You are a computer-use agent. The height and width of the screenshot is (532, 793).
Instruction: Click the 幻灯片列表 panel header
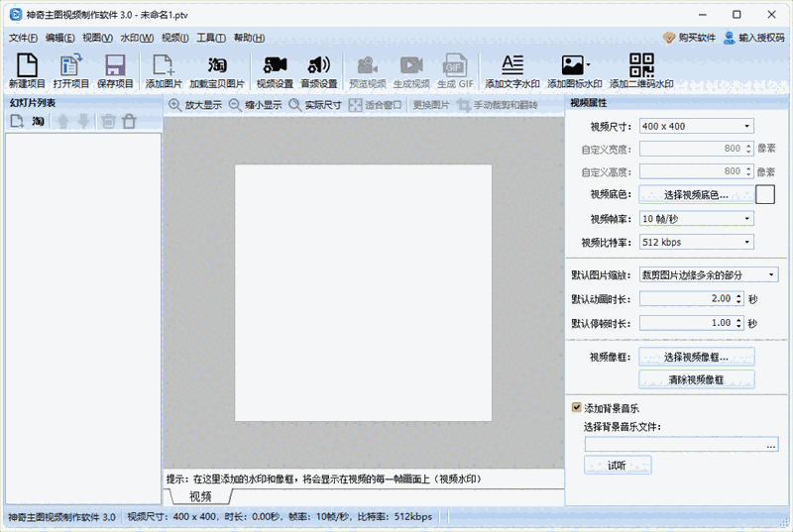[83, 103]
